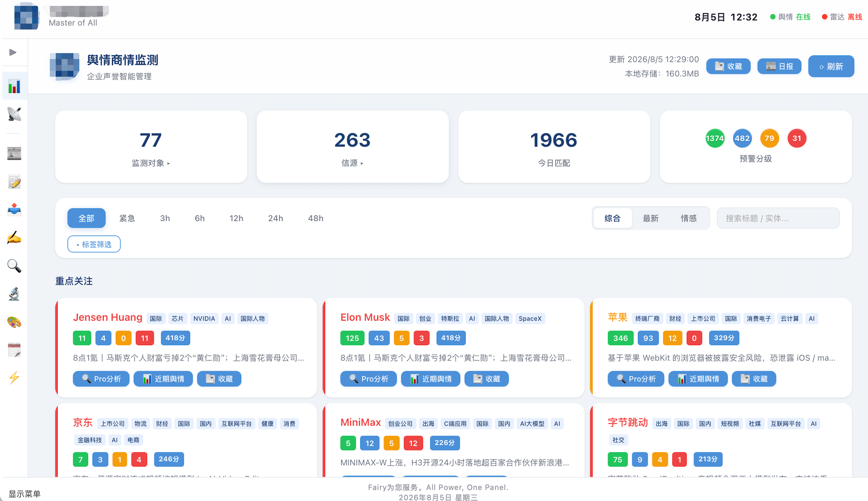Screen dimensions: 868x501
Task: Click the NVIDIA tag on Jensen Huang card
Action: pyautogui.click(x=204, y=319)
